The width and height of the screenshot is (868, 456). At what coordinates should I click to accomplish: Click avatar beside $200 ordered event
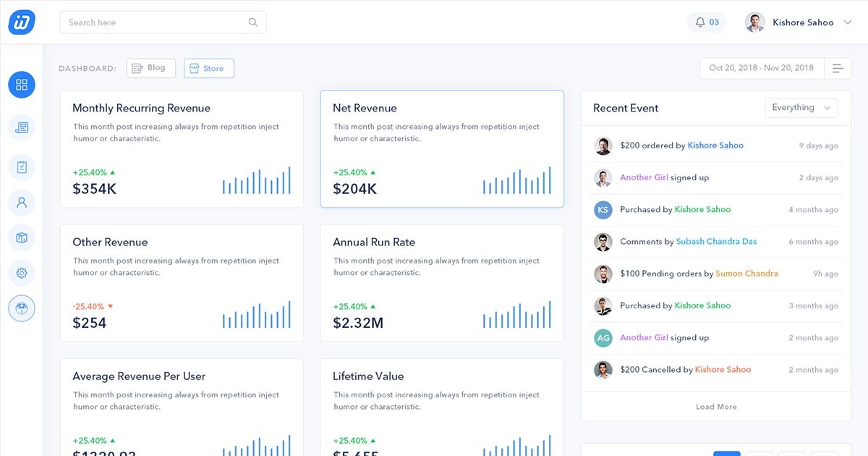point(603,145)
